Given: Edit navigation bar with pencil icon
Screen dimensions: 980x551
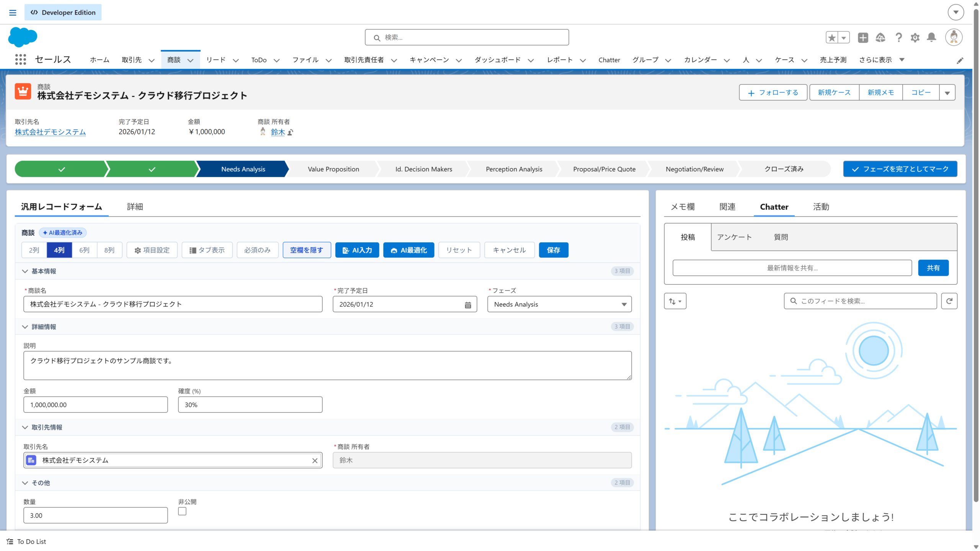Looking at the screenshot, I should pyautogui.click(x=960, y=60).
